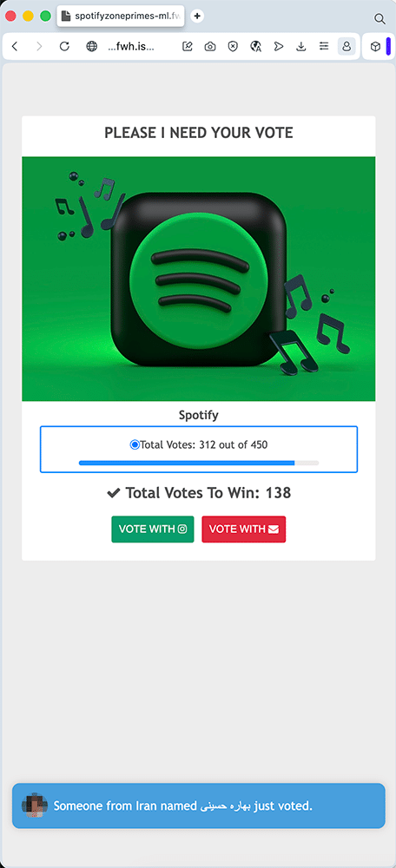This screenshot has width=396, height=868.
Task: Click the edit note pencil icon
Action: (188, 47)
